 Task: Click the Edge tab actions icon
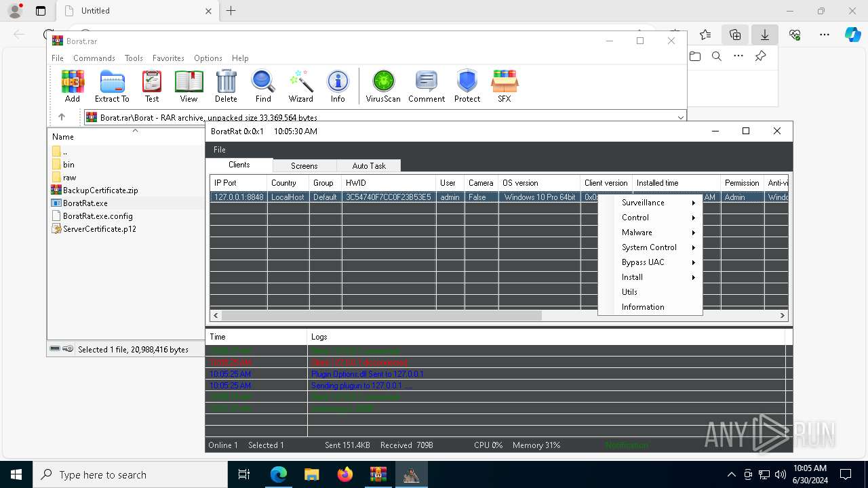[41, 11]
